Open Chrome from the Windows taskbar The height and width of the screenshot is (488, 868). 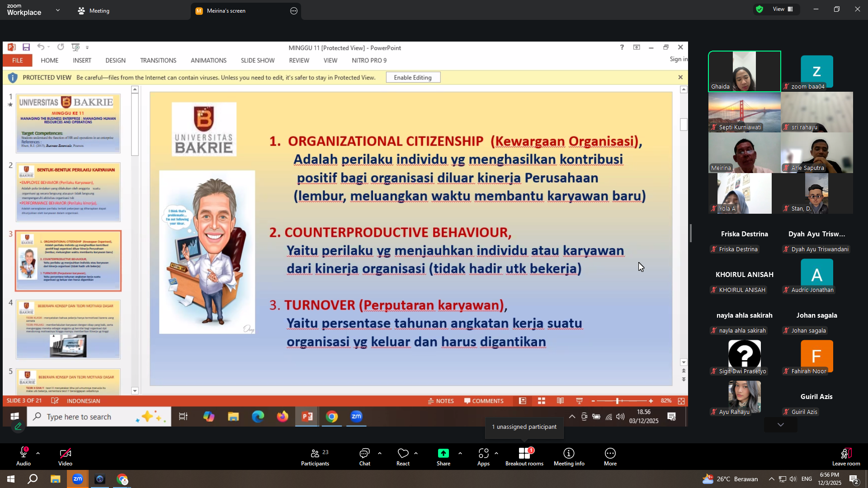click(122, 479)
